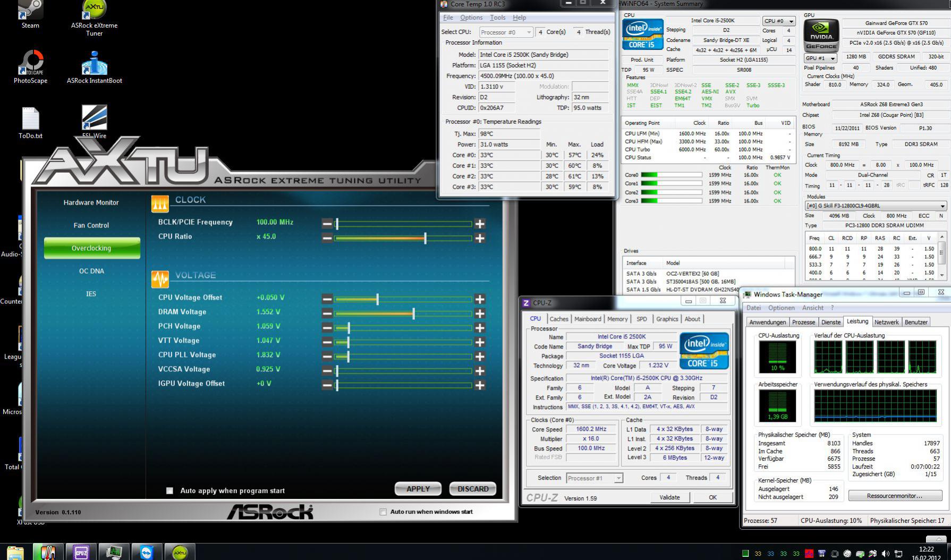Open the ASRock eXtreme Tuner desktop icon
Screen dimensions: 951x560
pos(94,18)
